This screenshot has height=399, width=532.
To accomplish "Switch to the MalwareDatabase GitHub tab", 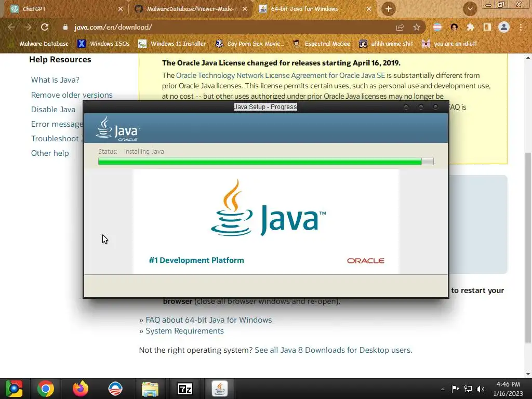I will tap(190, 9).
